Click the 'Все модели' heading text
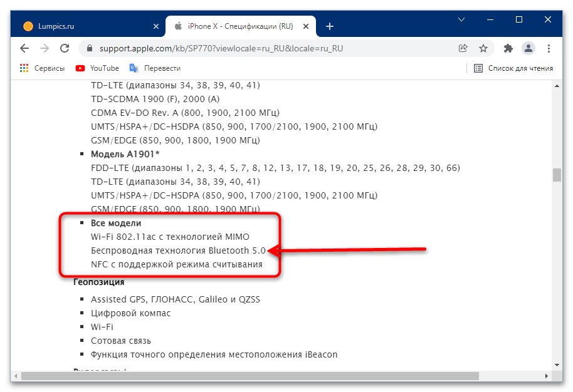 coord(116,223)
